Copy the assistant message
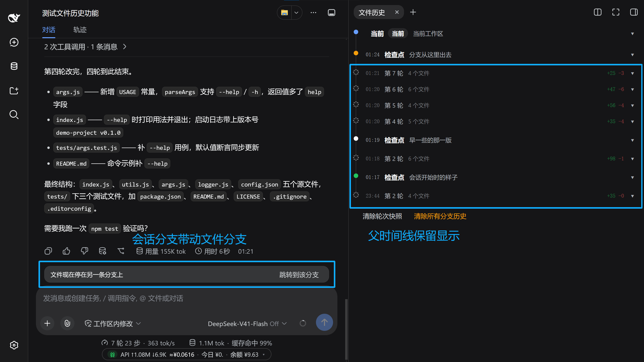Viewport: 644px width, 362px height. [x=48, y=251]
